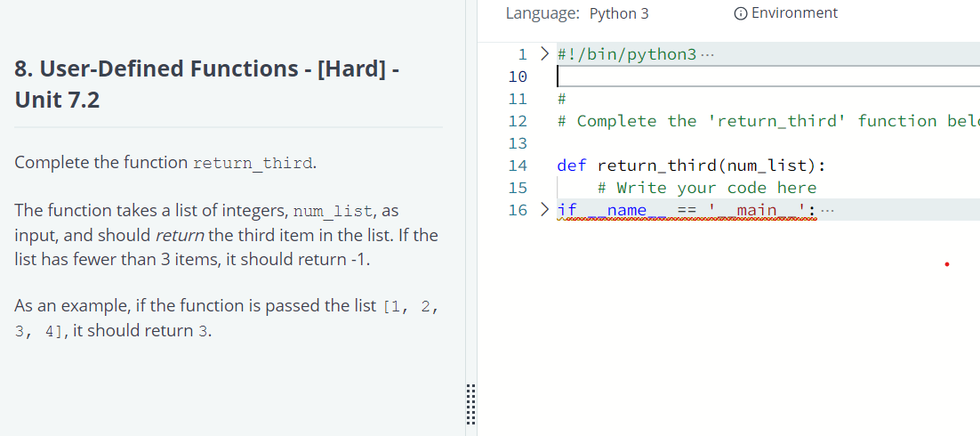Click the lone '#' comment on line 11
Screen dimensions: 980x436
pos(562,99)
